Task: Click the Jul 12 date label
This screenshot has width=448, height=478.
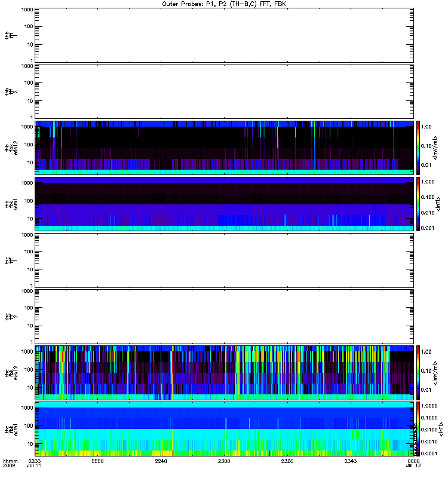Action: click(x=413, y=466)
